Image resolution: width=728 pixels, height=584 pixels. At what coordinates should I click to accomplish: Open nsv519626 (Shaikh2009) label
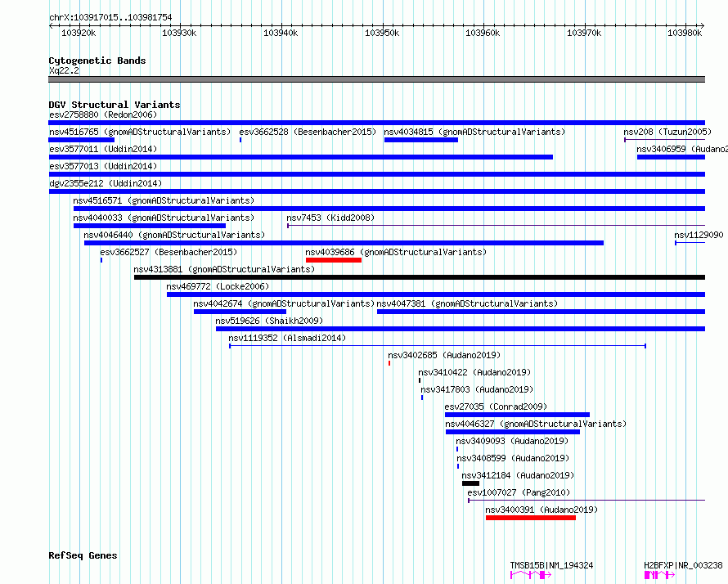point(269,321)
